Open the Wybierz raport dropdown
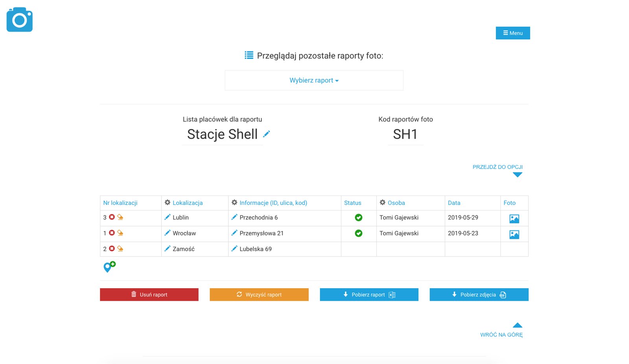The width and height of the screenshot is (629, 364). pyautogui.click(x=314, y=80)
